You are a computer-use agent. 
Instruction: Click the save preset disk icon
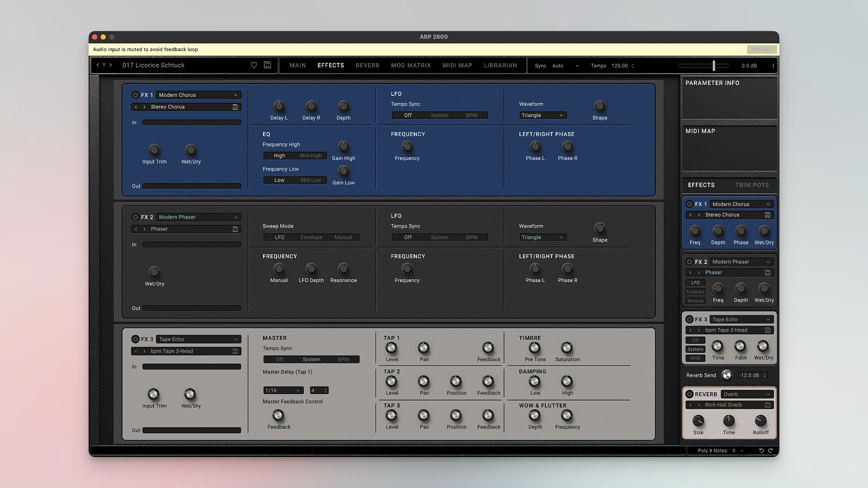coord(268,65)
